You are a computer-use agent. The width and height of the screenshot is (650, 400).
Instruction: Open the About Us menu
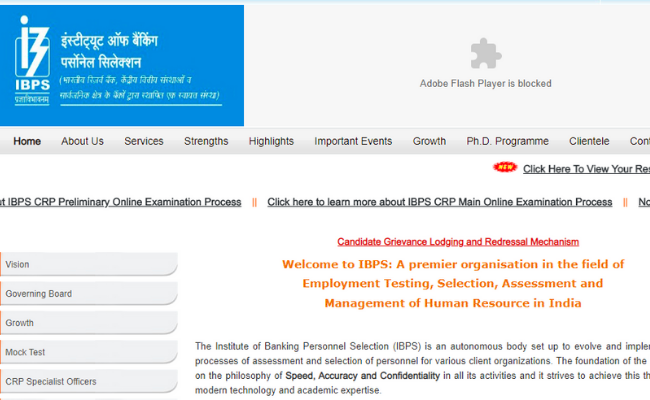[x=82, y=141]
